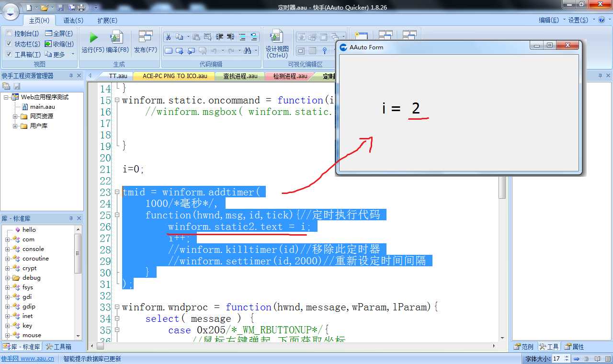Click the application orb button
The width and height of the screenshot is (613, 364).
pyautogui.click(x=11, y=12)
